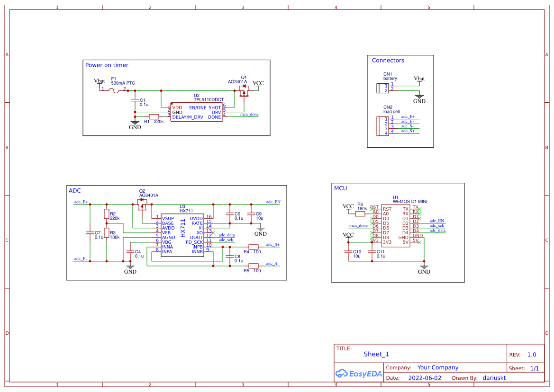Screen dimensions: 554x392
Task: Click the no-connect mark on pin XO
Action: [x=213, y=232]
